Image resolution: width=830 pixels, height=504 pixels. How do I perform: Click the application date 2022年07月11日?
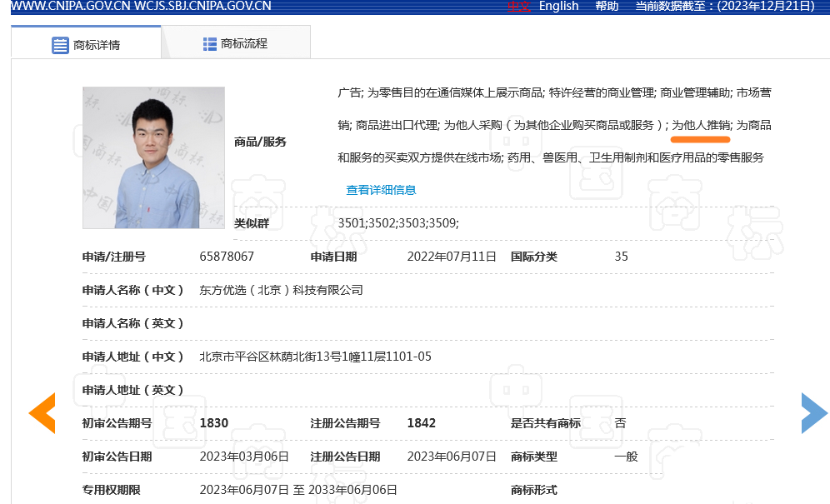pyautogui.click(x=451, y=257)
